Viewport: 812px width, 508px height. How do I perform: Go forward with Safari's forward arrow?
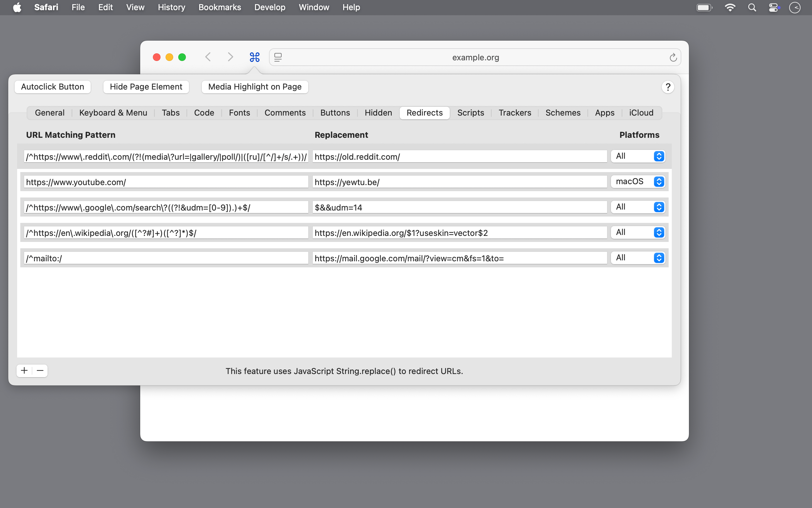tap(230, 57)
